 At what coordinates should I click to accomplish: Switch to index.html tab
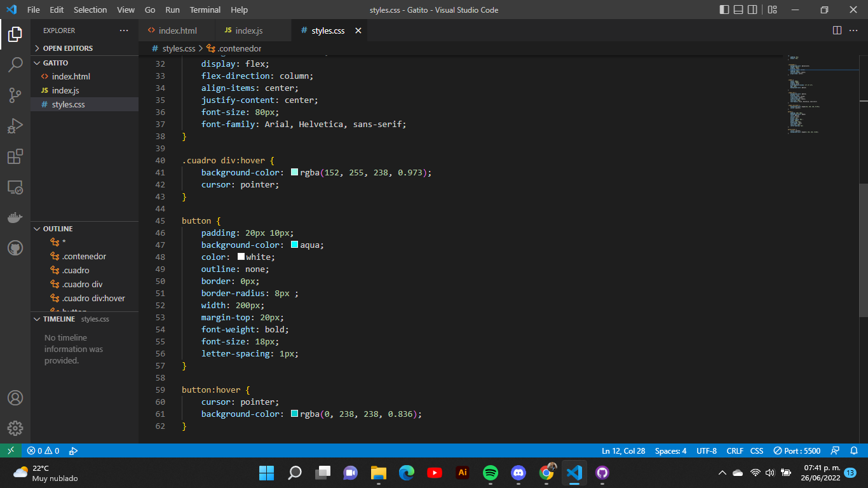coord(177,30)
